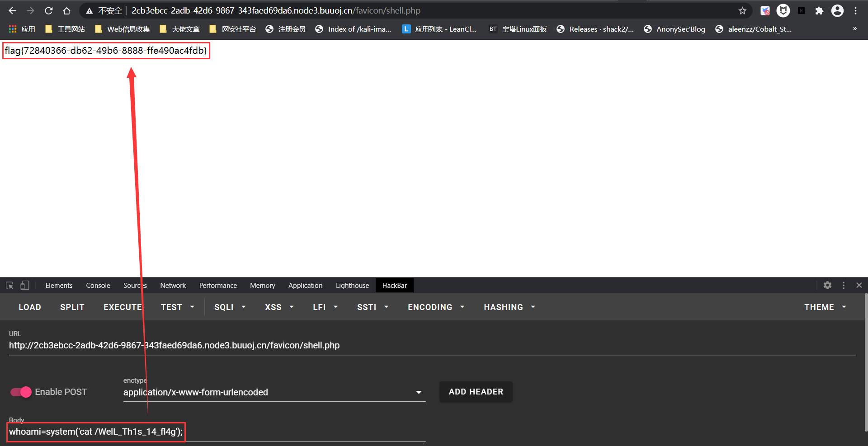Open the DevTools more options menu
The height and width of the screenshot is (446, 868).
coord(844,286)
